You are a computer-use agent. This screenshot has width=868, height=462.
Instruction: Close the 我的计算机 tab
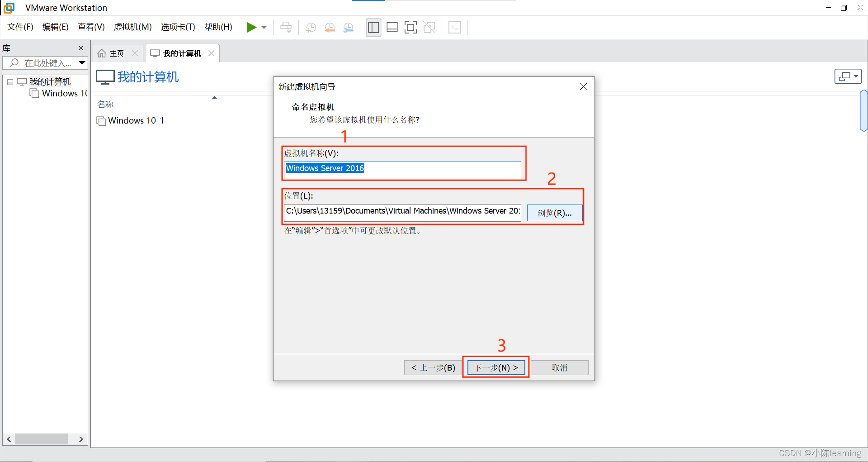[211, 53]
